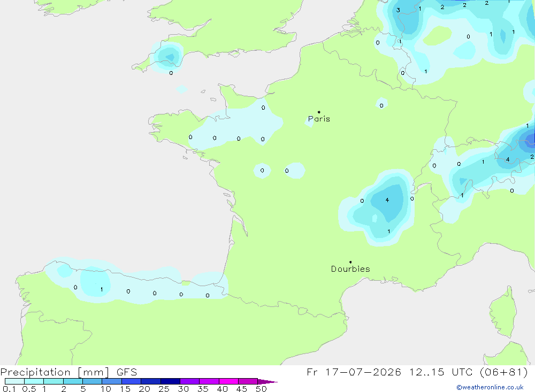Click the date 'Fr 17-07-2026'
535x392 pixels.
[354, 372]
